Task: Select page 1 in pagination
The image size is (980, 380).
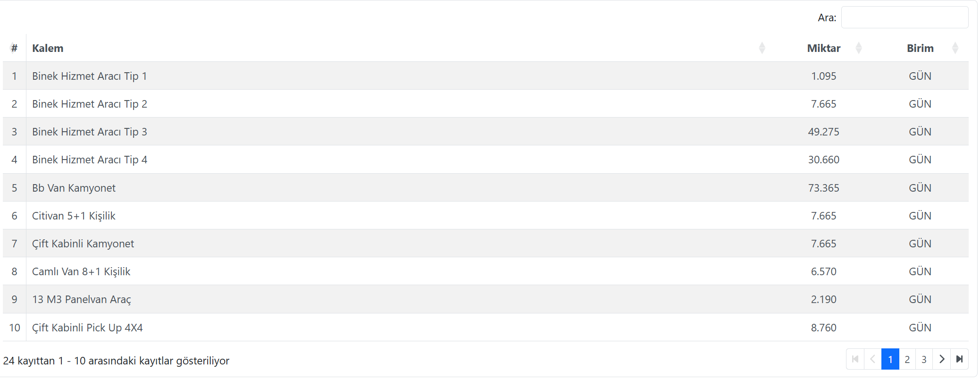Action: point(890,359)
